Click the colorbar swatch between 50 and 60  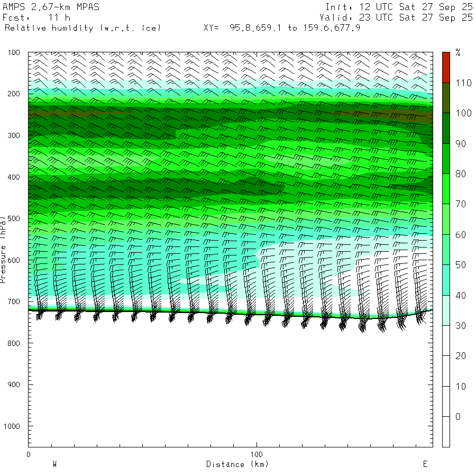click(446, 250)
